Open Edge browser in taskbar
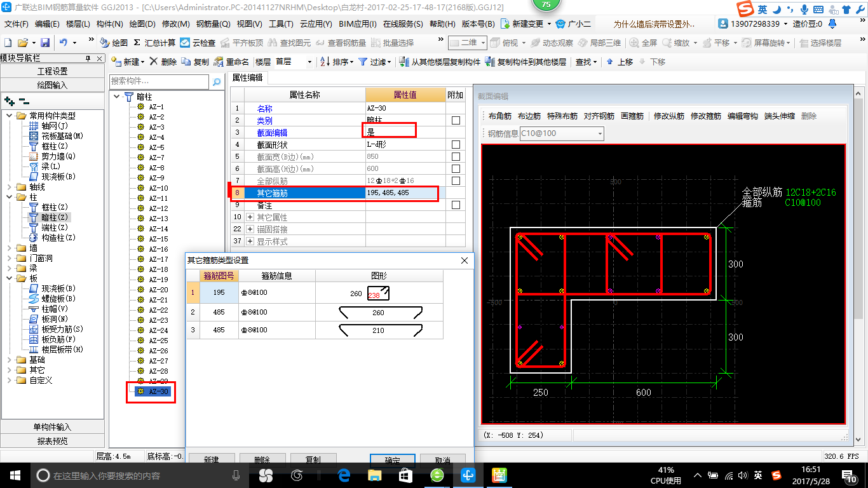The image size is (868, 488). pos(344,475)
